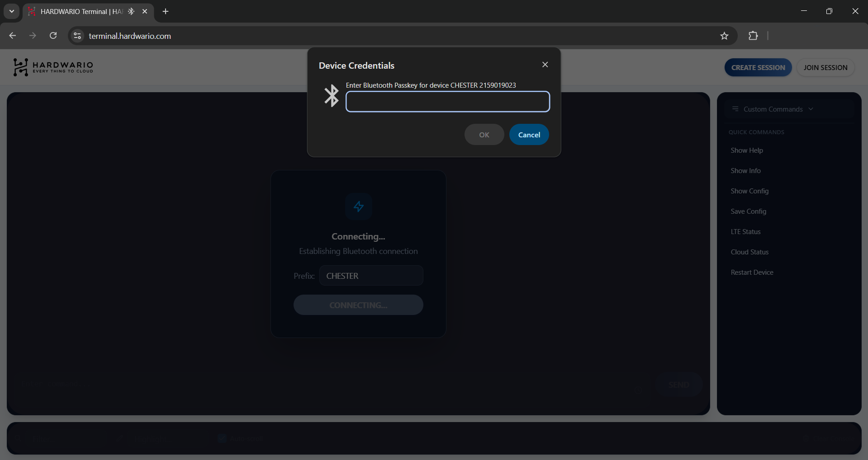Select LTE Status quick command

pyautogui.click(x=745, y=232)
